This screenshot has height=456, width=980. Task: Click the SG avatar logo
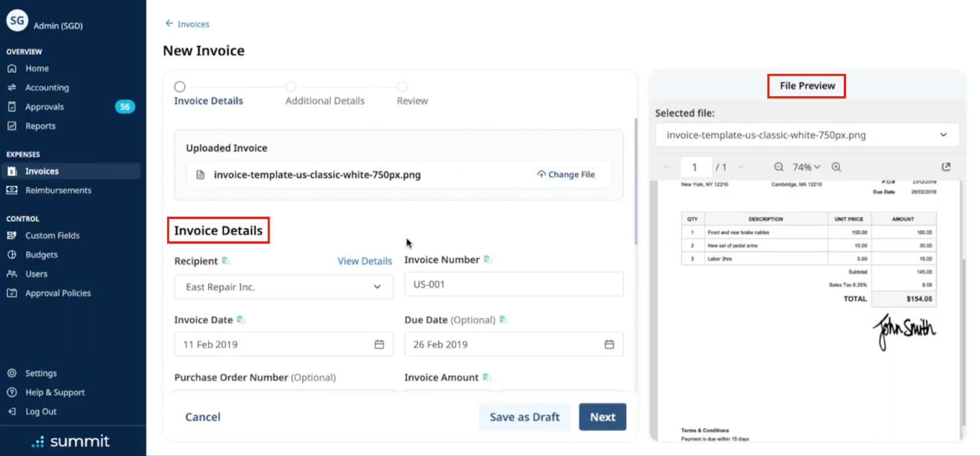pyautogui.click(x=17, y=20)
